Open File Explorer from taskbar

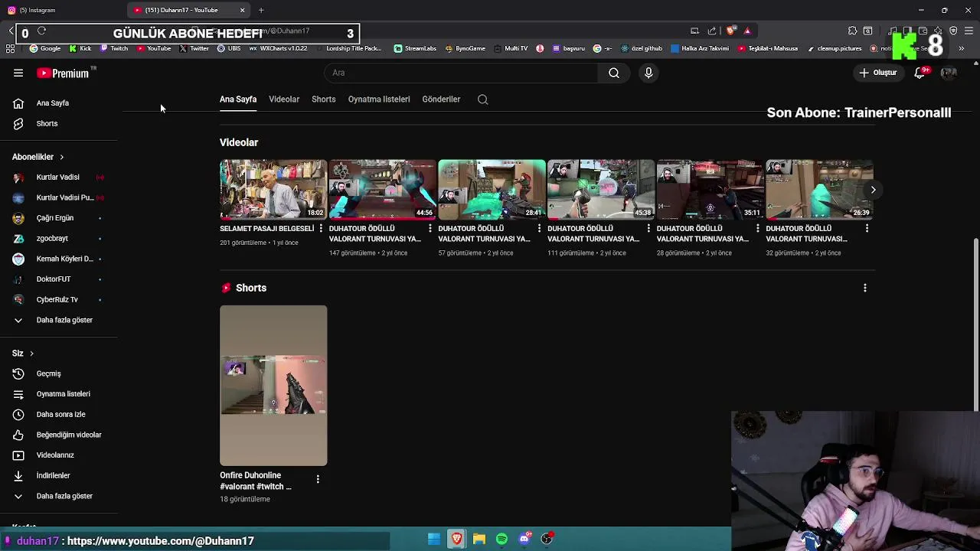[x=479, y=540]
